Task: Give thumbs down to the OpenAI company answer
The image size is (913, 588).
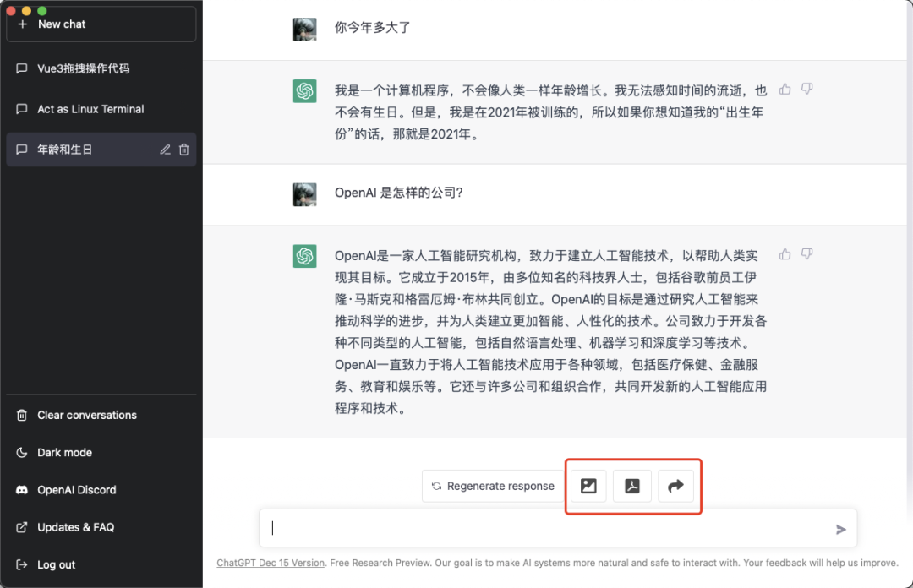Action: coord(806,253)
